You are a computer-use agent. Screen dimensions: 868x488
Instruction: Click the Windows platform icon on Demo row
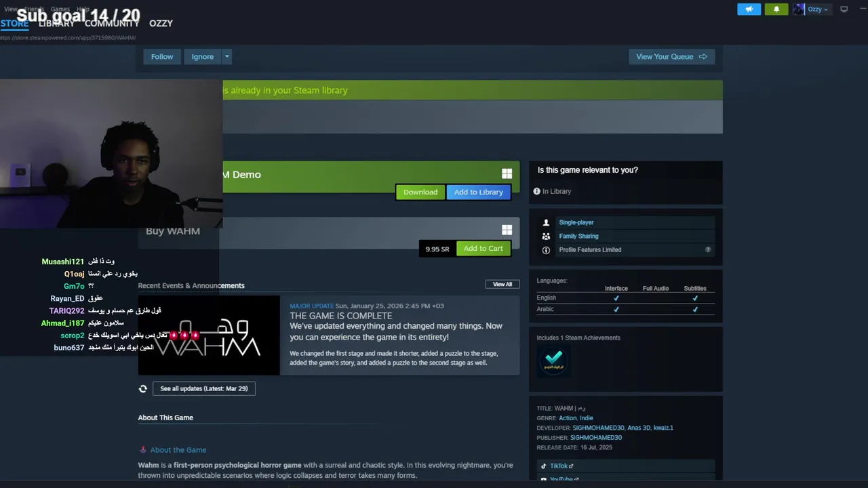(x=507, y=174)
